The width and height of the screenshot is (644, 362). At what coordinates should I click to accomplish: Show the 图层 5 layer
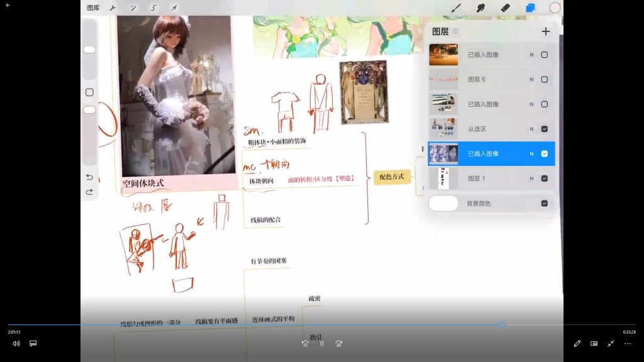tap(544, 79)
